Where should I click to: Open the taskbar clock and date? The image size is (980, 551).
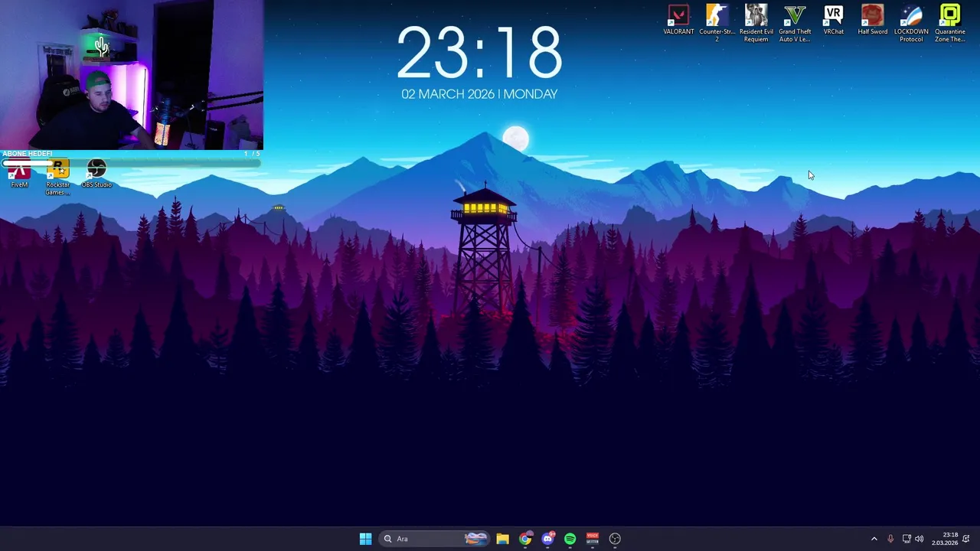click(946, 539)
